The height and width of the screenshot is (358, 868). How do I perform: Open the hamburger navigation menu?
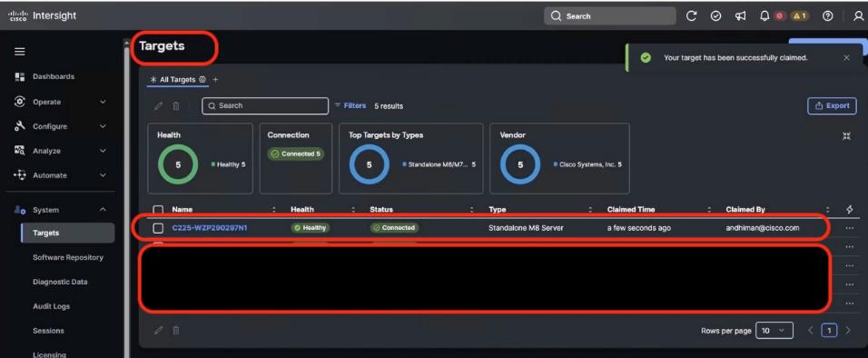point(19,52)
